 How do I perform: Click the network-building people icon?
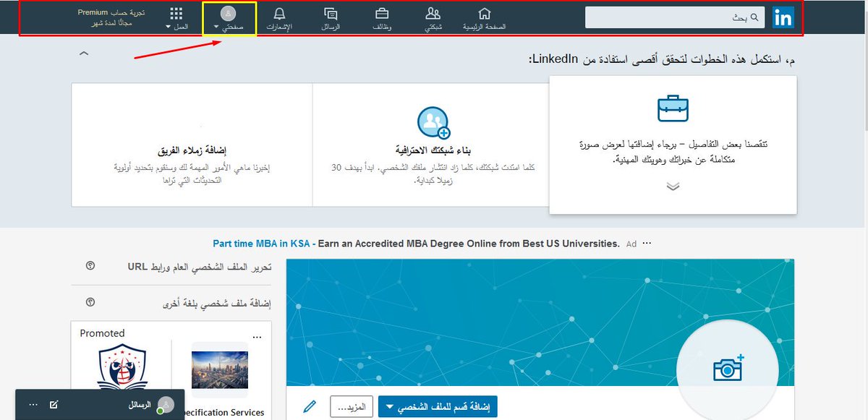433,122
